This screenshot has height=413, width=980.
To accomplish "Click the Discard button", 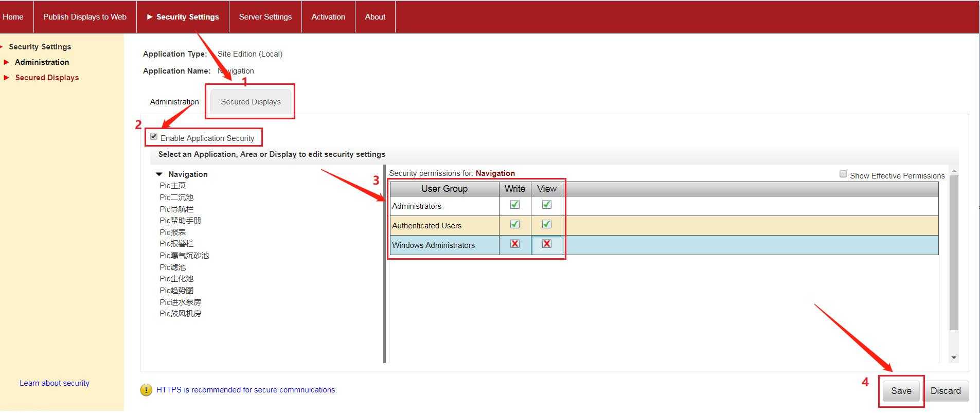I will click(946, 391).
